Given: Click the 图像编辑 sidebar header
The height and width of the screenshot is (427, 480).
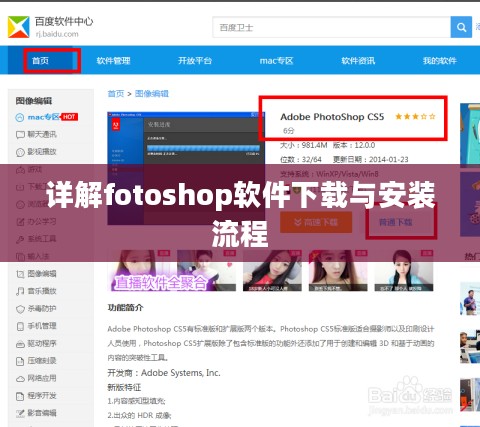Looking at the screenshot, I should (34, 101).
